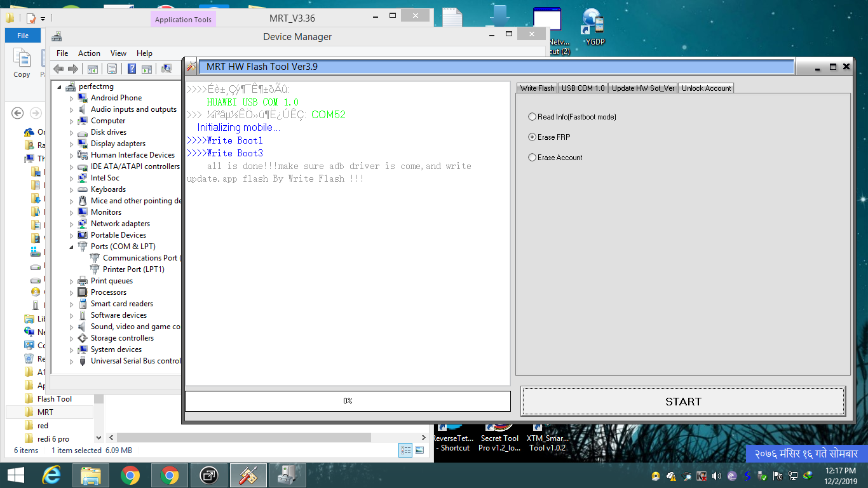The width and height of the screenshot is (868, 488).
Task: Click the Device Manager icon on taskbar
Action: point(288,475)
